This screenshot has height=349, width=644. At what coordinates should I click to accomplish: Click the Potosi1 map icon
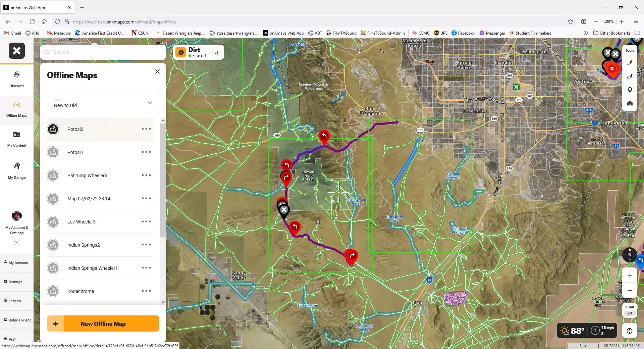(53, 152)
